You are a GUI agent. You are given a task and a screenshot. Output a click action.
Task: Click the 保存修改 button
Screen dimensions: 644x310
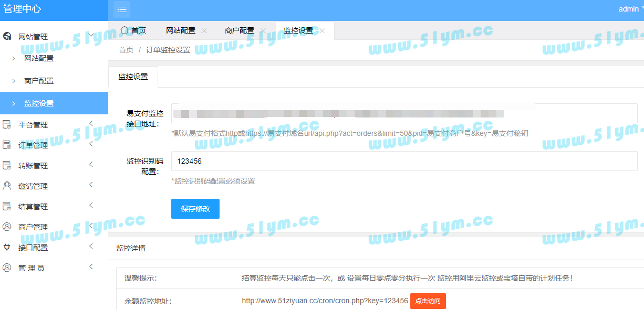195,209
